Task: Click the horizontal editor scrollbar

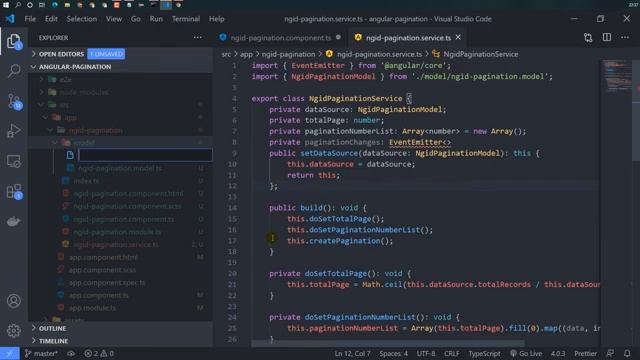Action: [x=388, y=344]
